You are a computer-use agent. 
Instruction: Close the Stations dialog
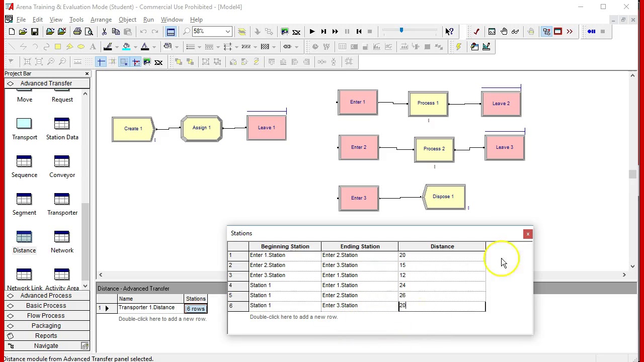(528, 234)
